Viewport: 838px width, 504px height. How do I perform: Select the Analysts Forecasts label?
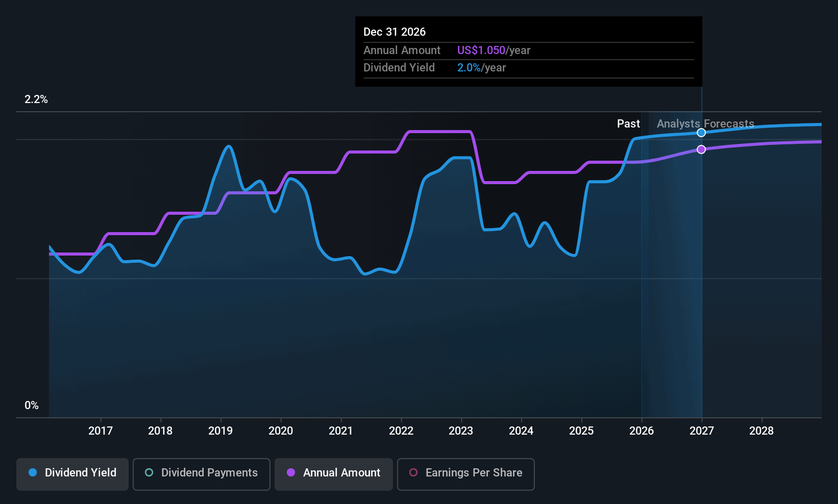(x=705, y=124)
